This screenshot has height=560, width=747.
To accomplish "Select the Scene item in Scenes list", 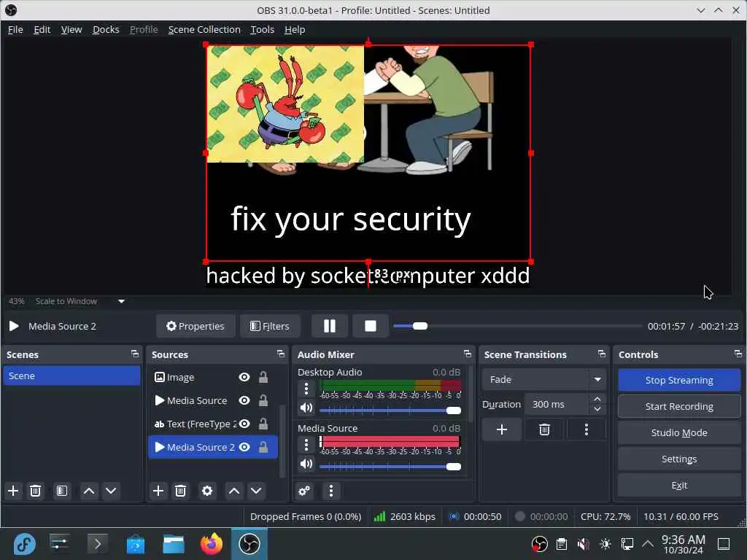I will point(71,376).
